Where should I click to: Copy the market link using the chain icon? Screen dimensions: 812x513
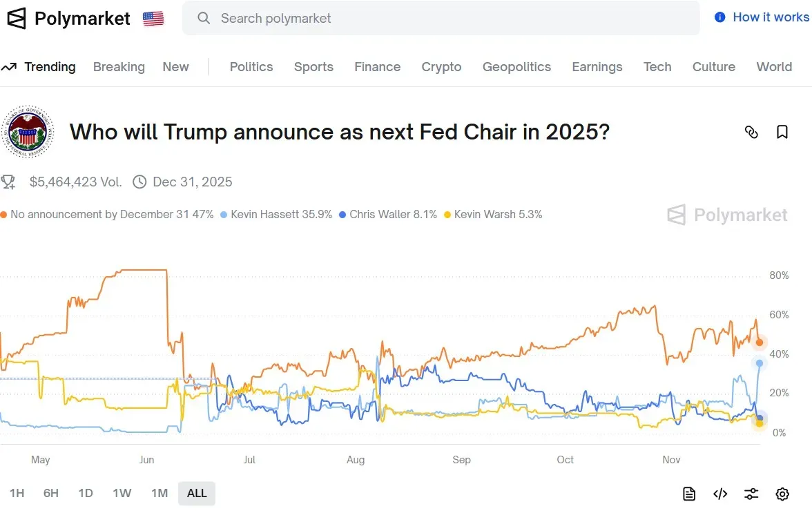[751, 132]
